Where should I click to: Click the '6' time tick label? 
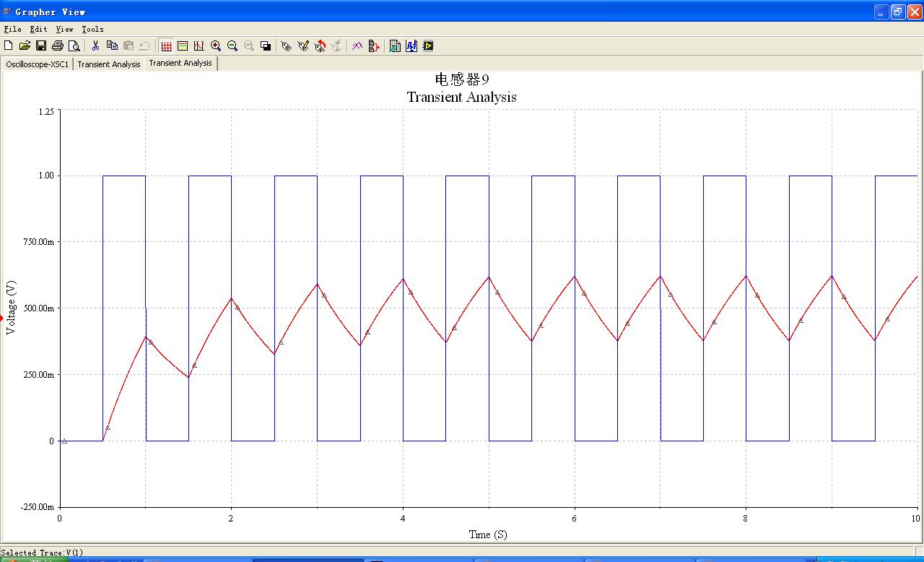(x=575, y=518)
